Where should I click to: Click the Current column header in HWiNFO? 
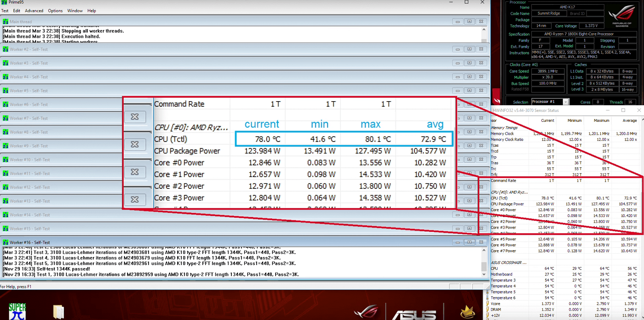click(547, 120)
